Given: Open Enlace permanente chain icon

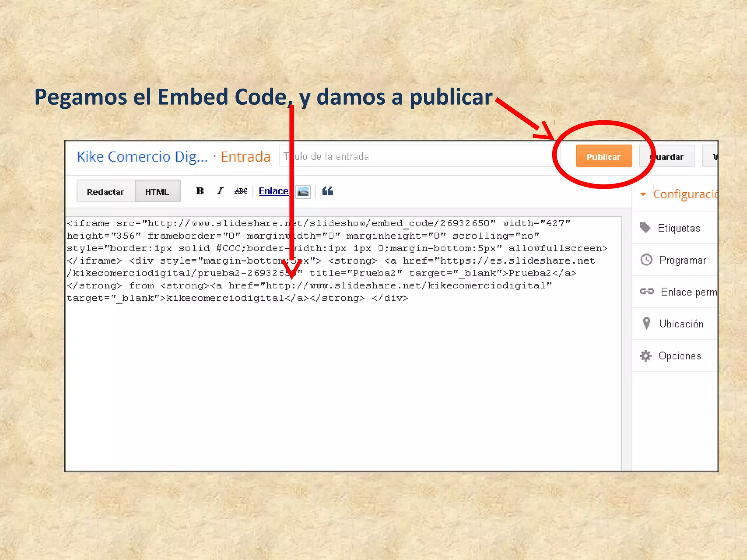Looking at the screenshot, I should click(x=647, y=291).
